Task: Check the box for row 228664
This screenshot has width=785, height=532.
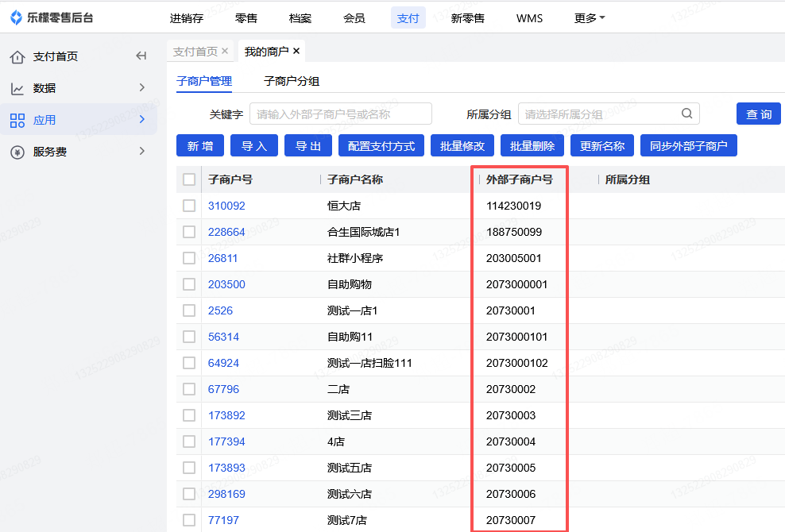Action: click(x=189, y=232)
